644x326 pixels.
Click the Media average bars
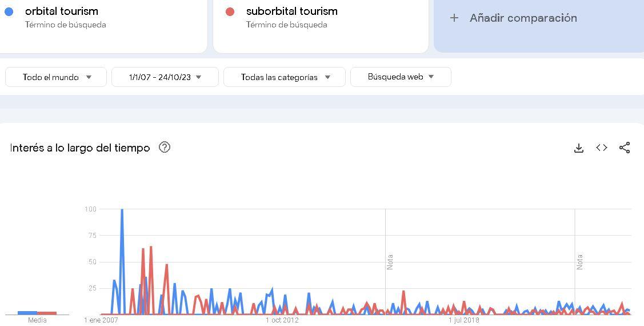(x=37, y=313)
